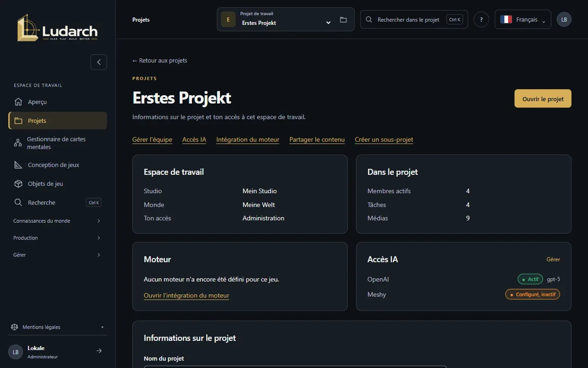This screenshot has height=368, width=588.
Task: Open the Partager le contenu link
Action: [317, 139]
